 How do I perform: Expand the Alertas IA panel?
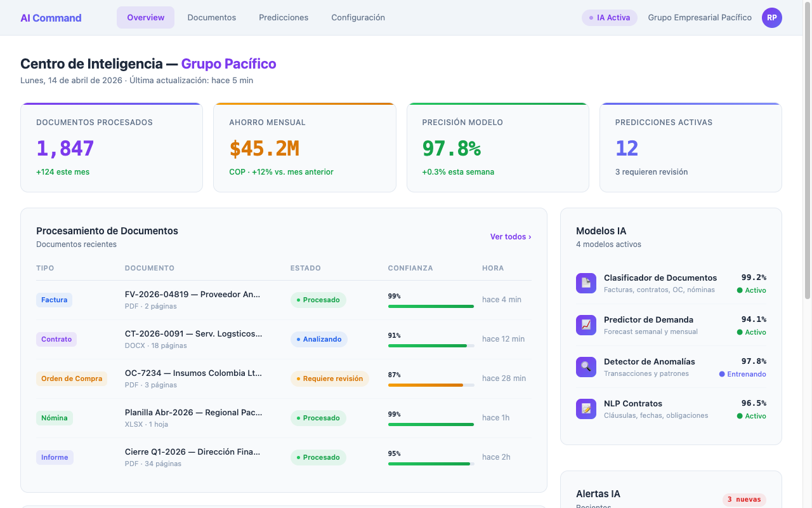598,493
